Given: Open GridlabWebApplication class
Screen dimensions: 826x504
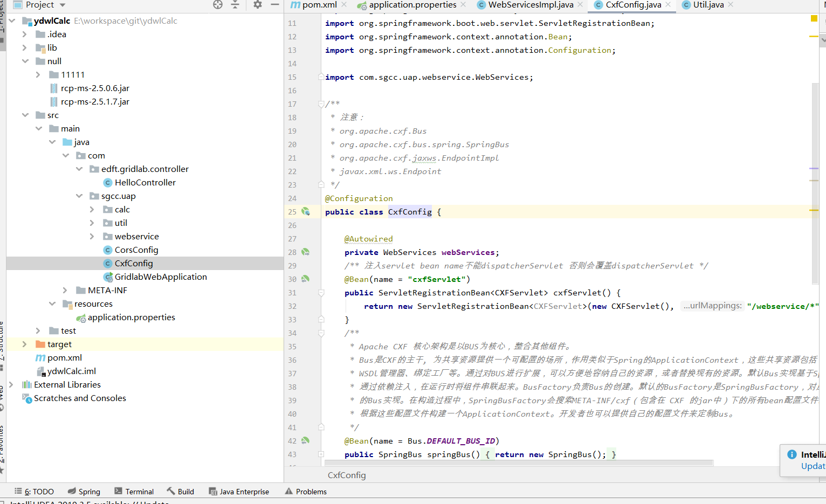Looking at the screenshot, I should [161, 277].
